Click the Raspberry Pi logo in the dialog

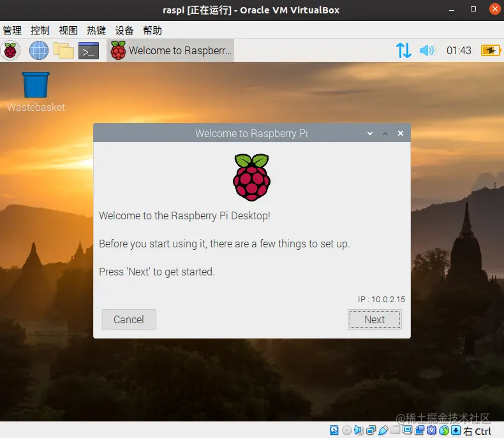click(251, 177)
